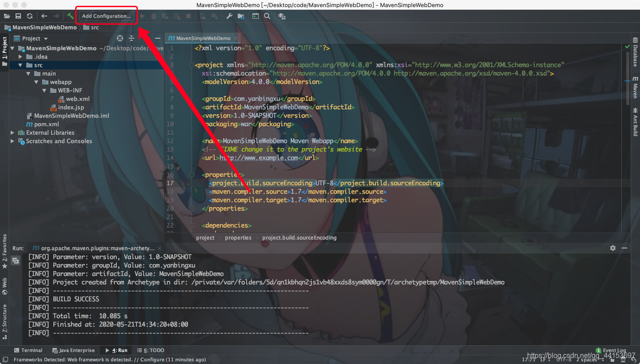Collapse the WEB-INF folder arrow
This screenshot has height=364, width=640.
point(44,90)
